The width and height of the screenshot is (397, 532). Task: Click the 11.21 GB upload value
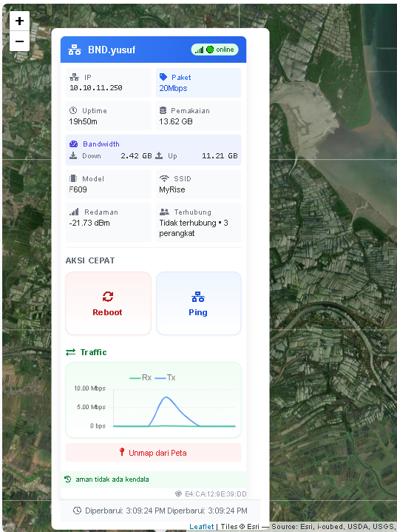click(220, 155)
